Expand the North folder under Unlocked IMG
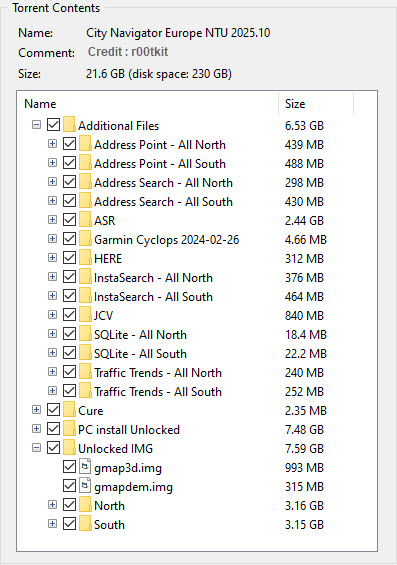This screenshot has height=565, width=397. (52, 506)
